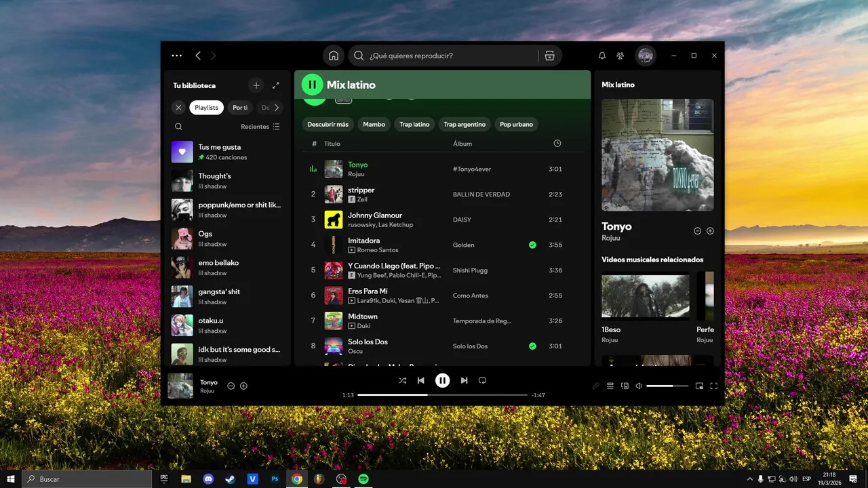
Task: Seek in the playback progress bar
Action: (x=442, y=394)
